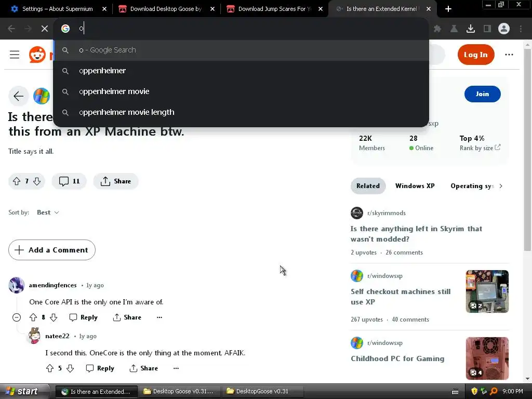Open Self checkout machines post
Screen dimensions: 532x399
(x=401, y=297)
